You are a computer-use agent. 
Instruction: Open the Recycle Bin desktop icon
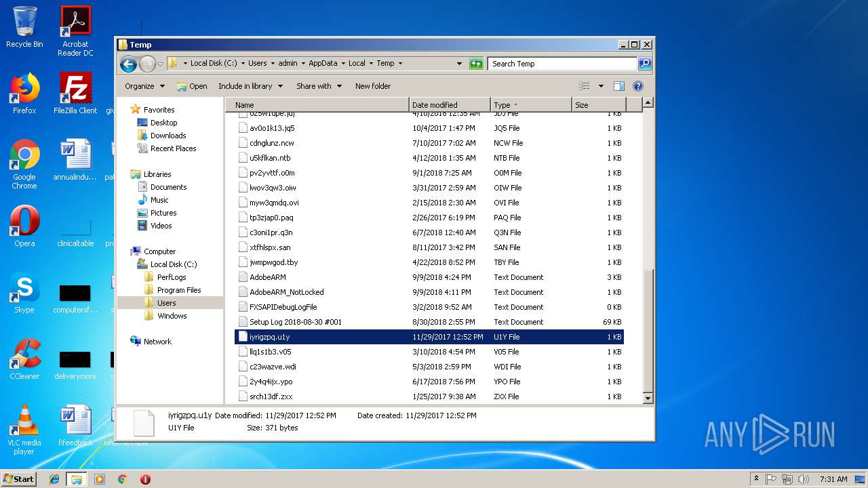24,28
